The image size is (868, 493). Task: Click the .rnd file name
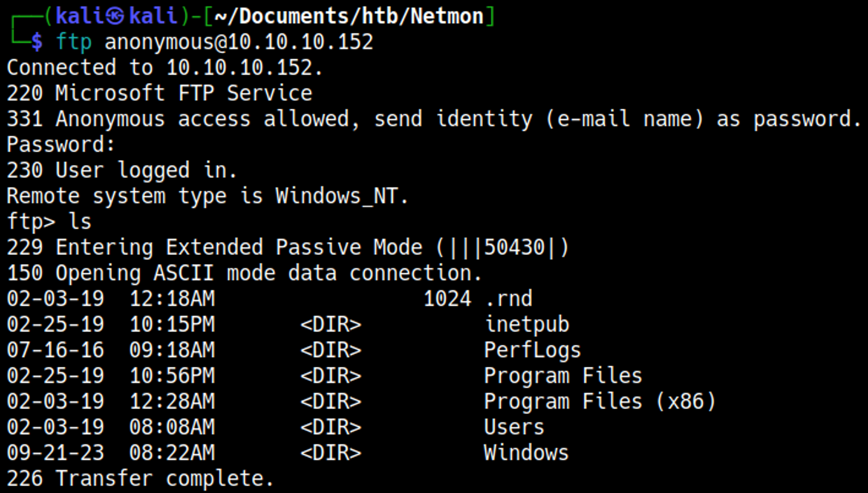tap(508, 299)
